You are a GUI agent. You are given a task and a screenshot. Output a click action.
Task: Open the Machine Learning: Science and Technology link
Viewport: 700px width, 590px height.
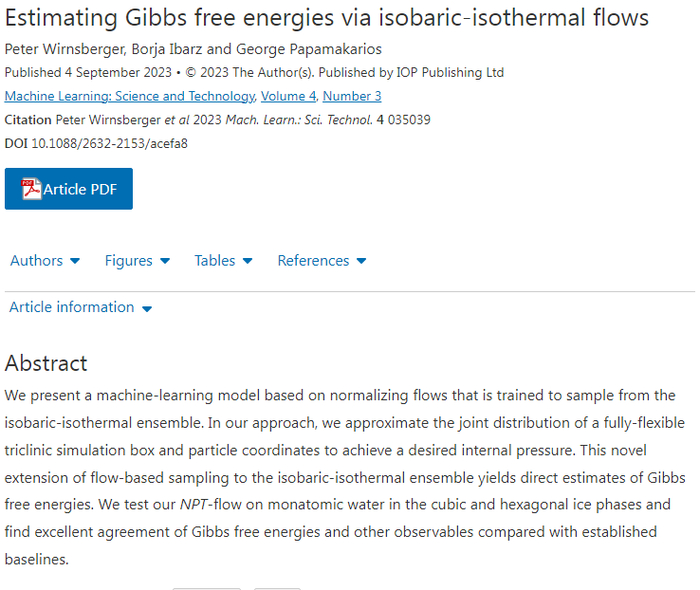tap(129, 97)
